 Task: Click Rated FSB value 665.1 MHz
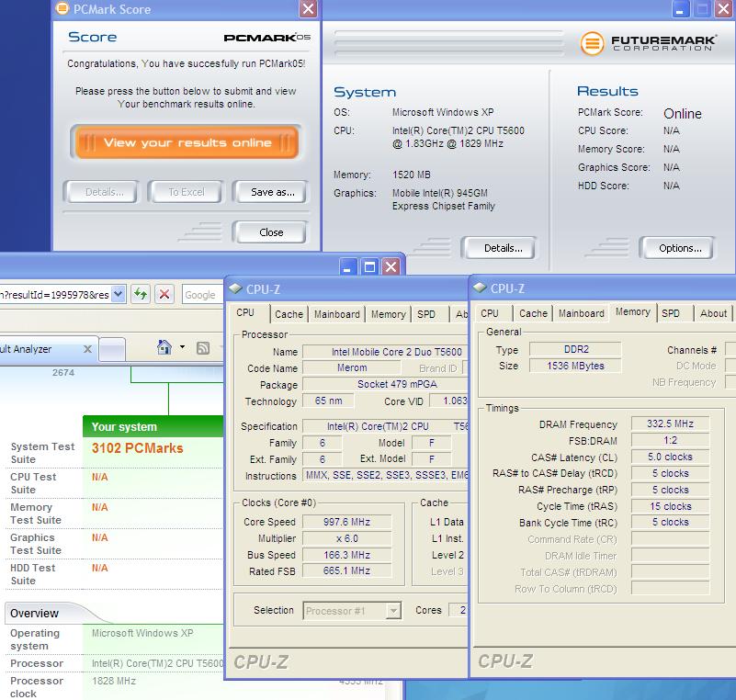click(347, 571)
